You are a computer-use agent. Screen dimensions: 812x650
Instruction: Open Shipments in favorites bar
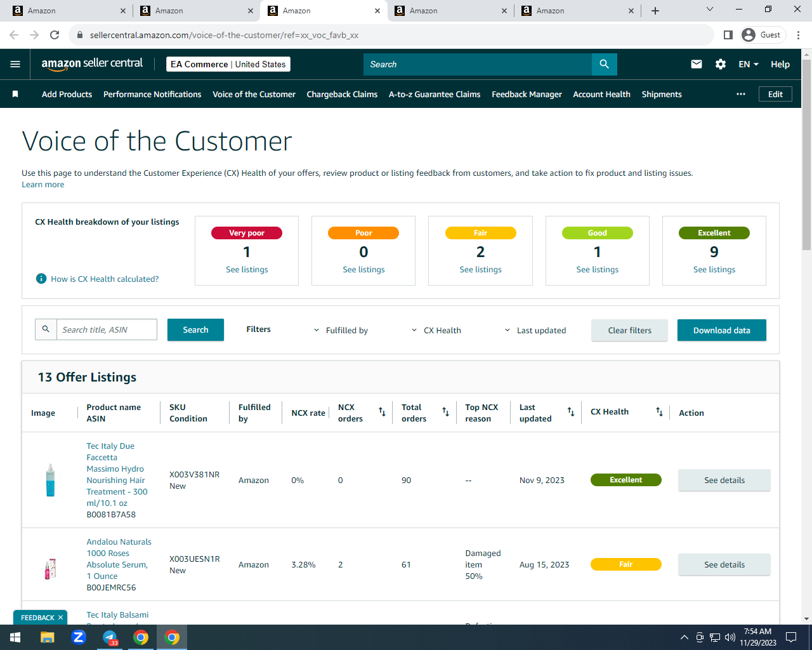point(662,94)
